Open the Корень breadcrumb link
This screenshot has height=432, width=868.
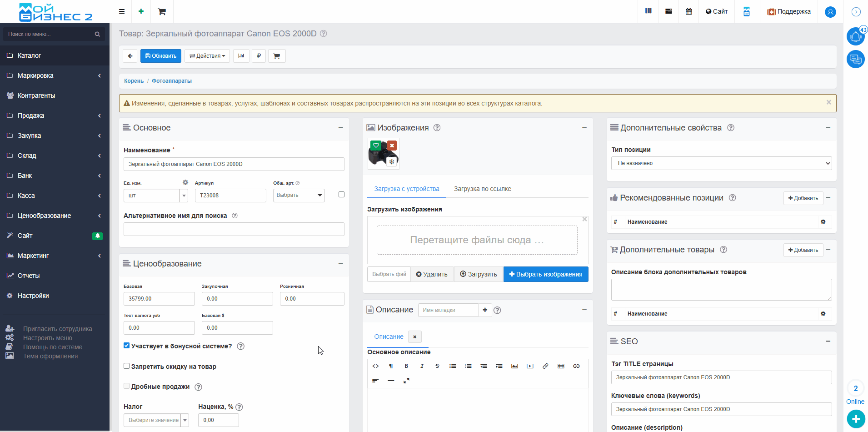134,81
